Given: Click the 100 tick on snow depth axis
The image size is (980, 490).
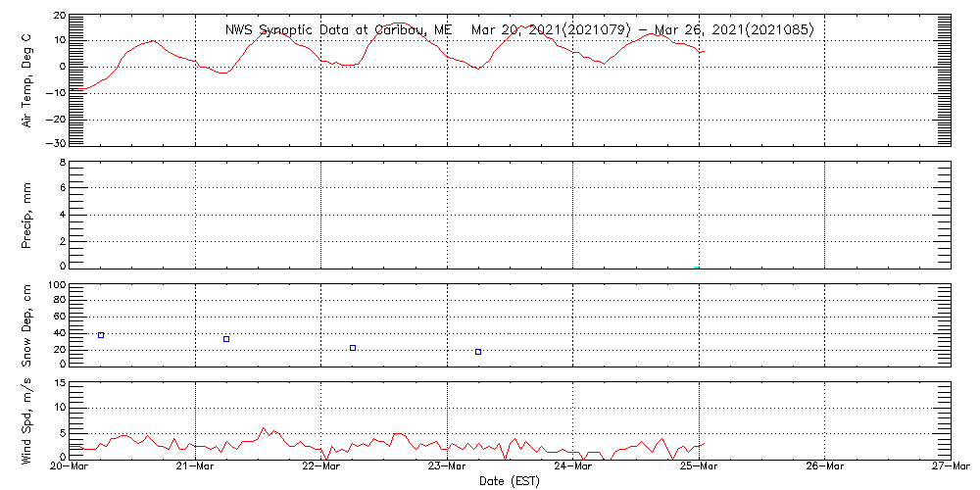Looking at the screenshot, I should (x=56, y=285).
